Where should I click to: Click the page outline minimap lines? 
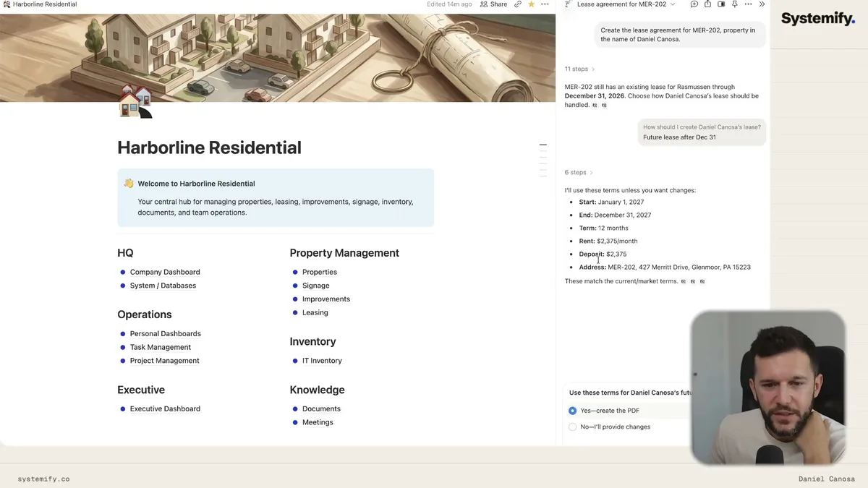pos(543,160)
